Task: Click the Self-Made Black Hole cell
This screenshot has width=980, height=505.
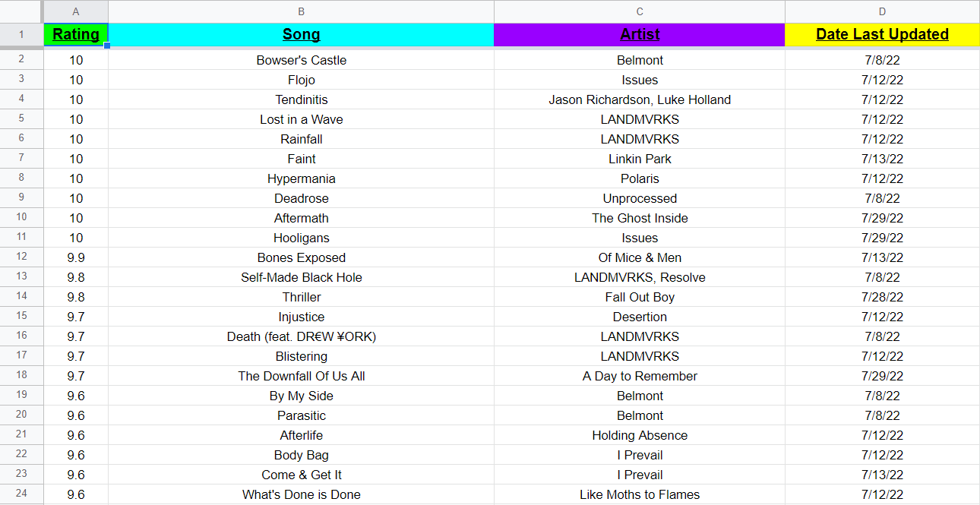Action: pyautogui.click(x=301, y=277)
